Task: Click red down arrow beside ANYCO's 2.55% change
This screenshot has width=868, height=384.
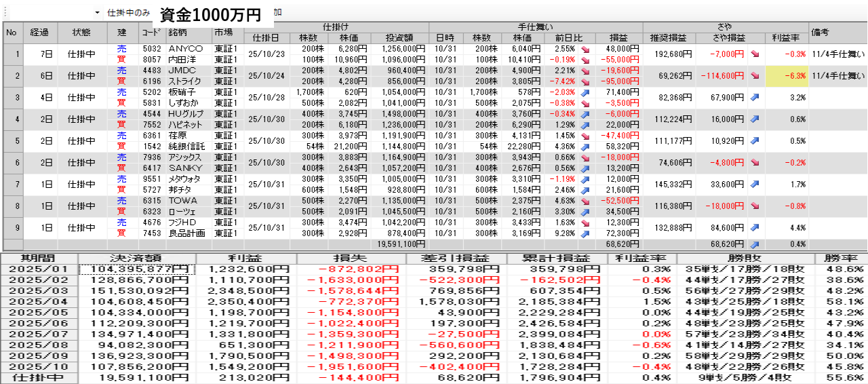Action: [585, 50]
